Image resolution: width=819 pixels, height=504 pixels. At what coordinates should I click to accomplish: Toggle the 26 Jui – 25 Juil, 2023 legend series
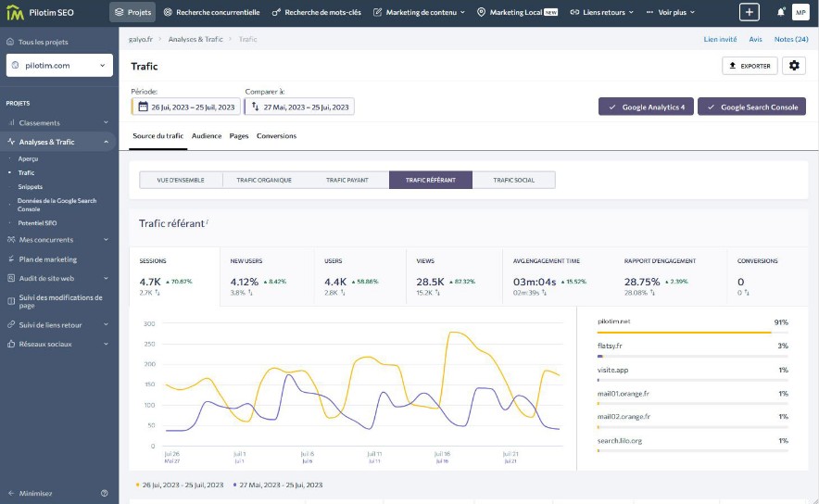(179, 485)
